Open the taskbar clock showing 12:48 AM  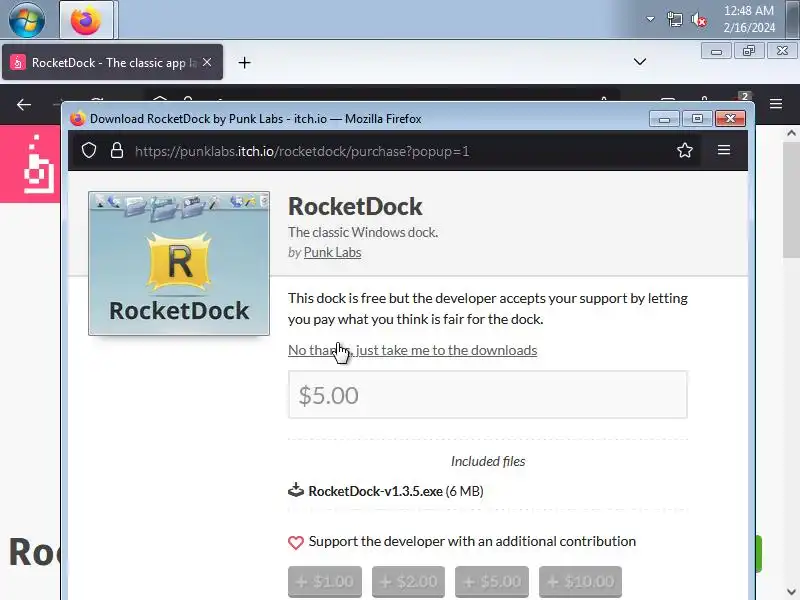(x=749, y=19)
